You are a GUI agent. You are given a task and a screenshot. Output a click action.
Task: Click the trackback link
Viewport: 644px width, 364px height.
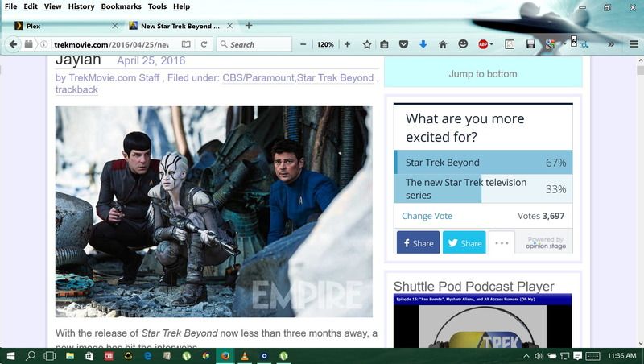pos(76,89)
